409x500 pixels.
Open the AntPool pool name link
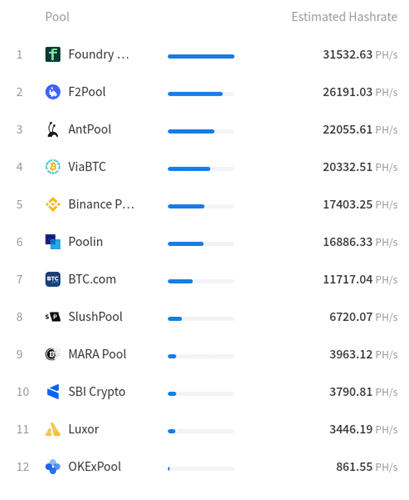pos(90,129)
